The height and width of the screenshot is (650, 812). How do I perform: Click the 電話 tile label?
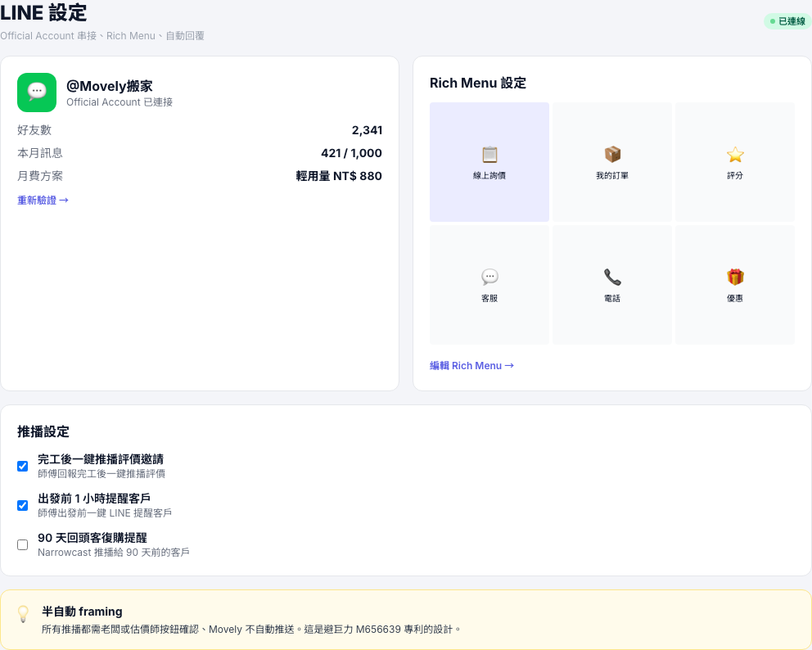coord(612,298)
